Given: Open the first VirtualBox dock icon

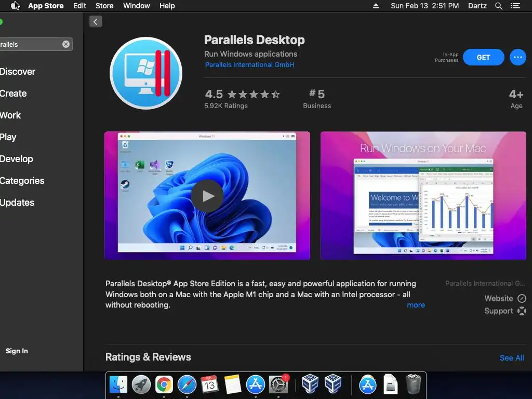Looking at the screenshot, I should pos(310,383).
